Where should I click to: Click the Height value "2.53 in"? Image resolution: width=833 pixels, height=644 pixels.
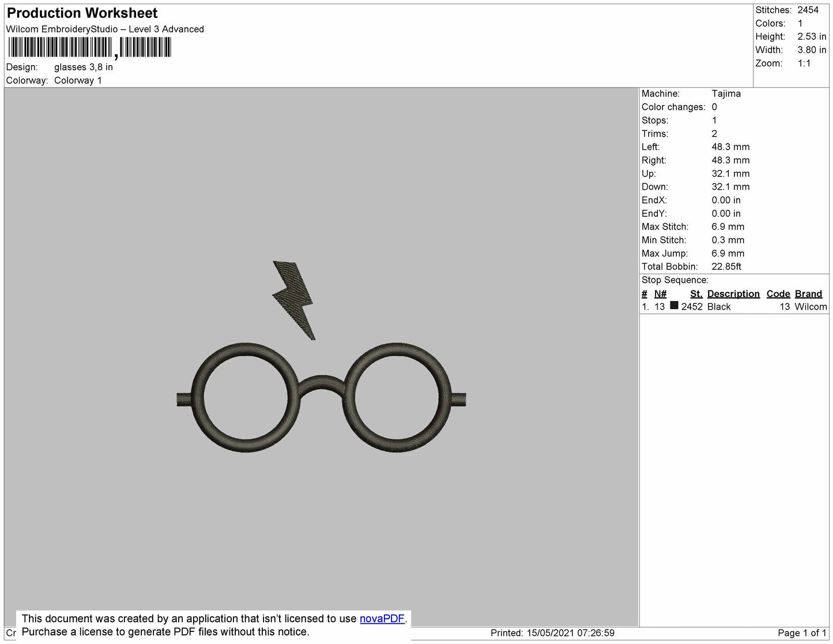point(812,37)
